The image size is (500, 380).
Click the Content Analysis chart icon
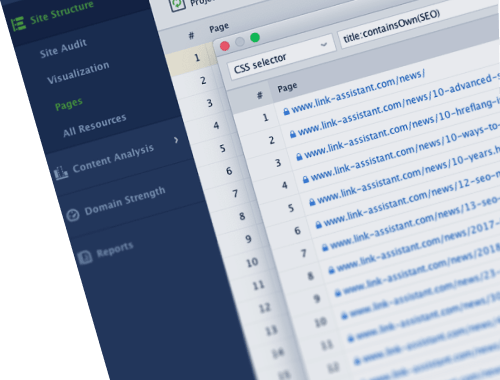tap(61, 172)
